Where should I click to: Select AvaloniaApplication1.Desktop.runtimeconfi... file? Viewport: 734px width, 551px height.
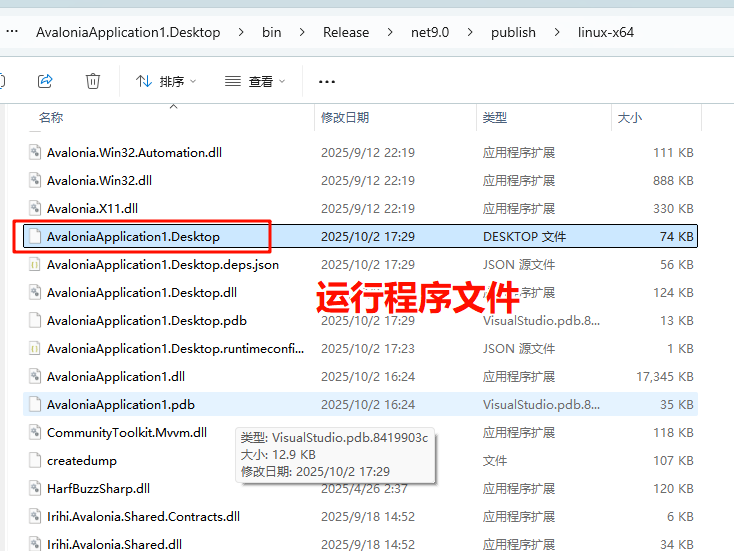coord(360,349)
